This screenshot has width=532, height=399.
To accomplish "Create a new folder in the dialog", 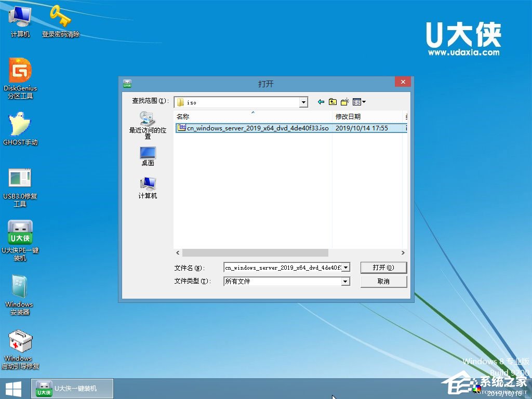I will (344, 101).
